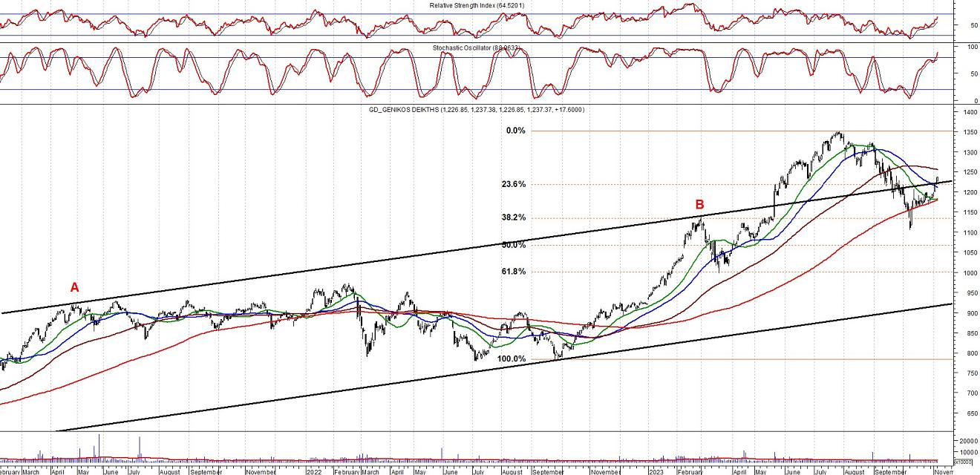Select the 0.0% Fibonacci level label

point(515,131)
